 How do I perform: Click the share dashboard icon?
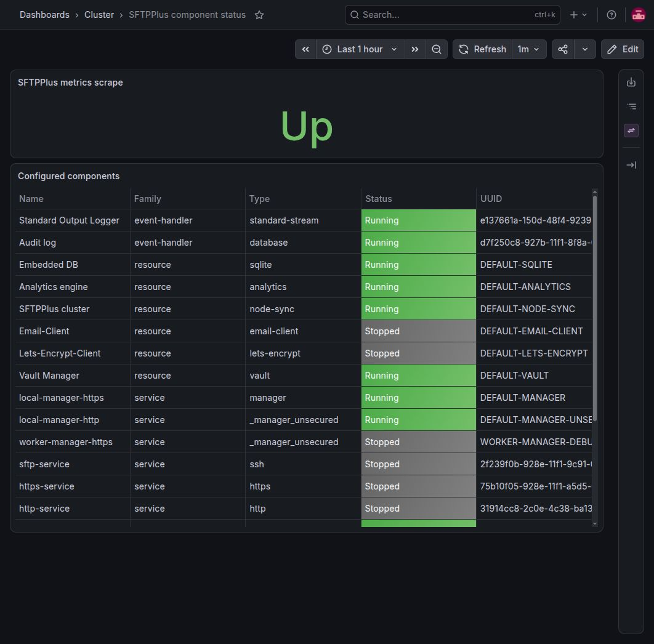click(563, 49)
